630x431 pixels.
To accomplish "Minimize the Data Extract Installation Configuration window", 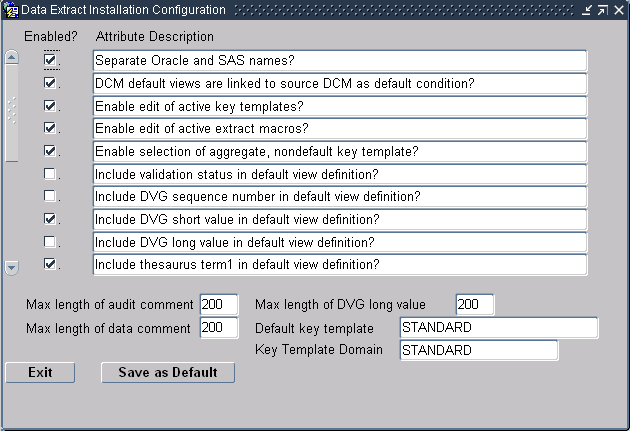I will tap(587, 10).
